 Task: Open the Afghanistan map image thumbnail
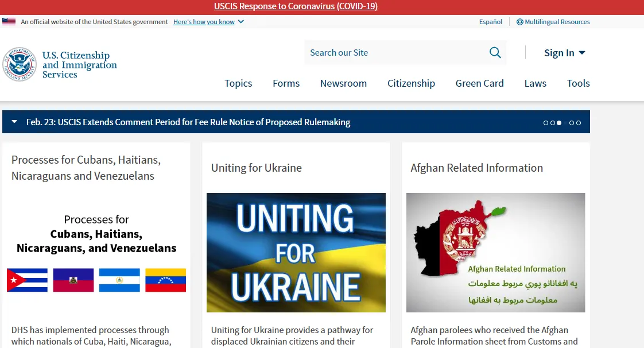click(496, 253)
